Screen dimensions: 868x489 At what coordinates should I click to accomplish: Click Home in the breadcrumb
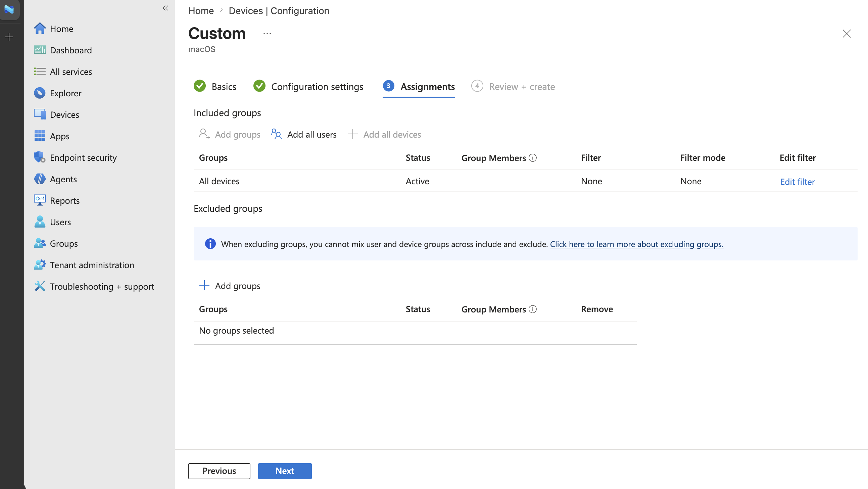tap(201, 11)
